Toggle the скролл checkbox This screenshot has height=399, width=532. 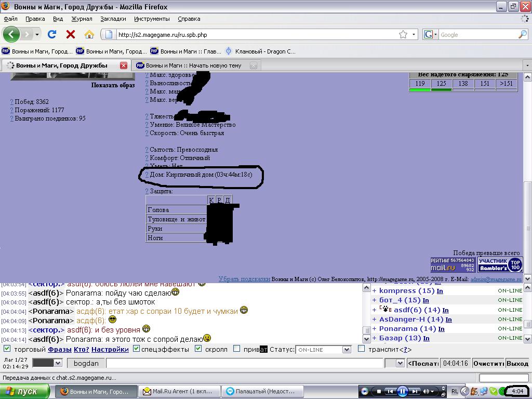tap(198, 349)
